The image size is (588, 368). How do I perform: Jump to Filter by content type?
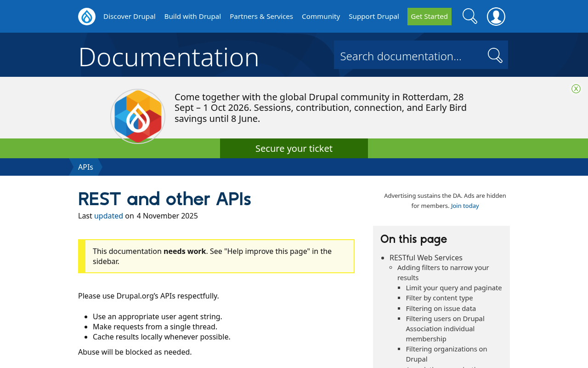click(x=439, y=298)
